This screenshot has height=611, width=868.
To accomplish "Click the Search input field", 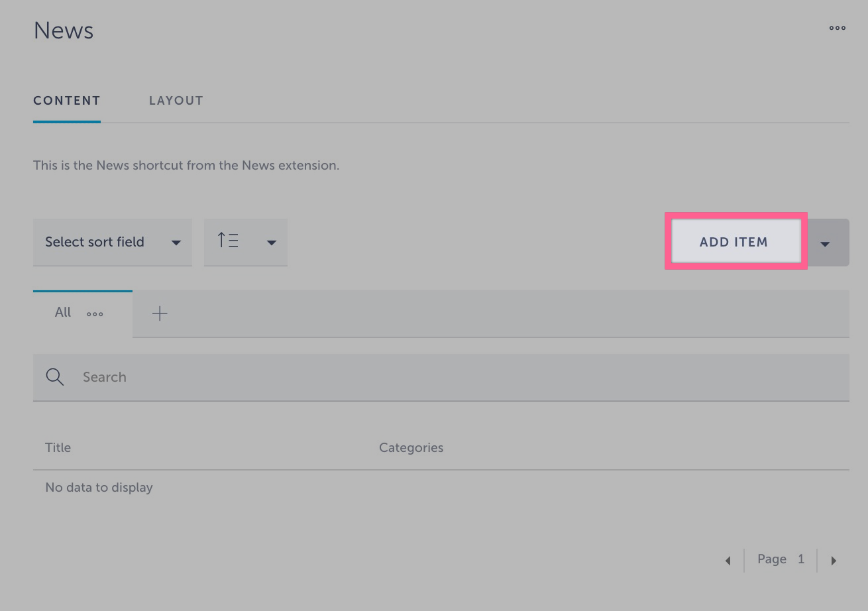I will (265, 376).
